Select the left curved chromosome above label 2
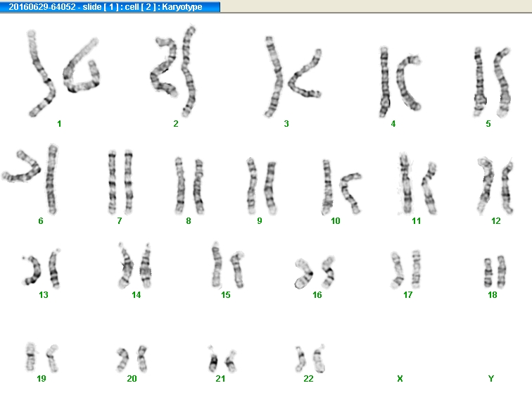Screen dimensions: 532x419 163,67
